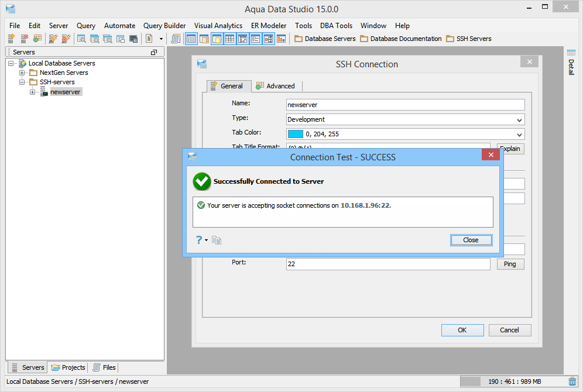Collapse the SSH-servers folder
This screenshot has width=583, height=392.
(22, 82)
